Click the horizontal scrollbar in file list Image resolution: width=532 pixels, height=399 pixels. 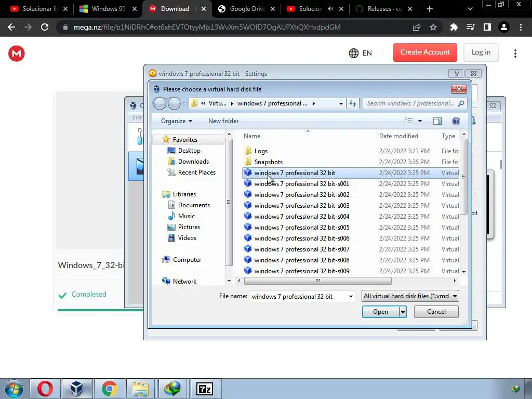317,281
